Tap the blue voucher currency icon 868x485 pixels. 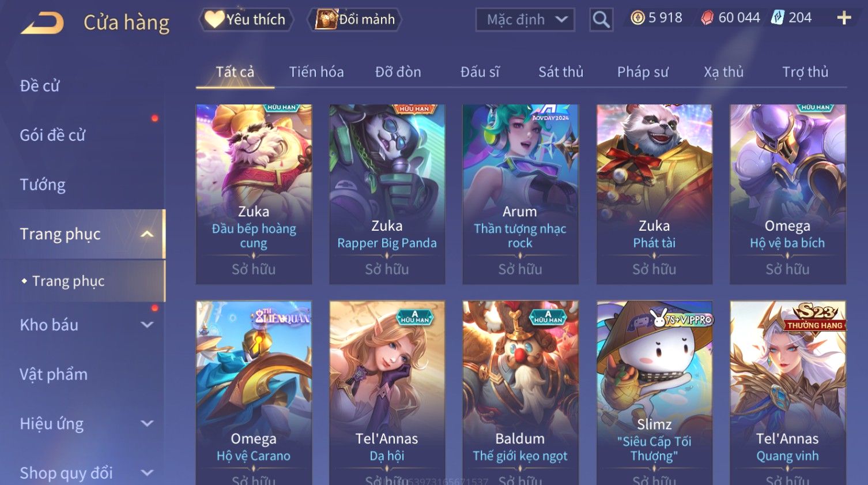778,18
